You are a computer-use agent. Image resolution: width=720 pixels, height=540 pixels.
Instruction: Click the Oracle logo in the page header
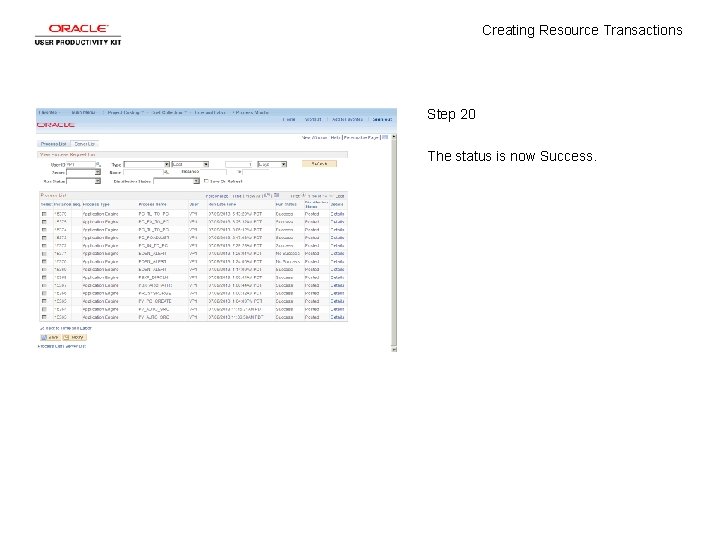56,125
